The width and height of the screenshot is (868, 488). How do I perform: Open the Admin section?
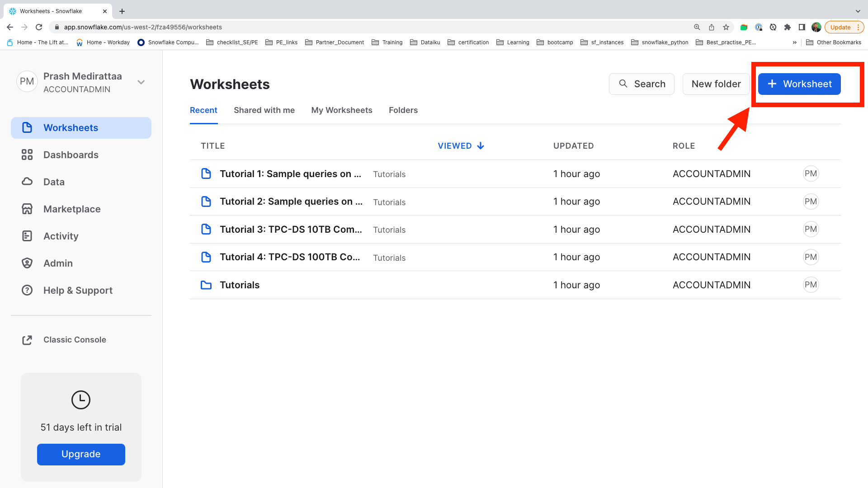coord(58,263)
